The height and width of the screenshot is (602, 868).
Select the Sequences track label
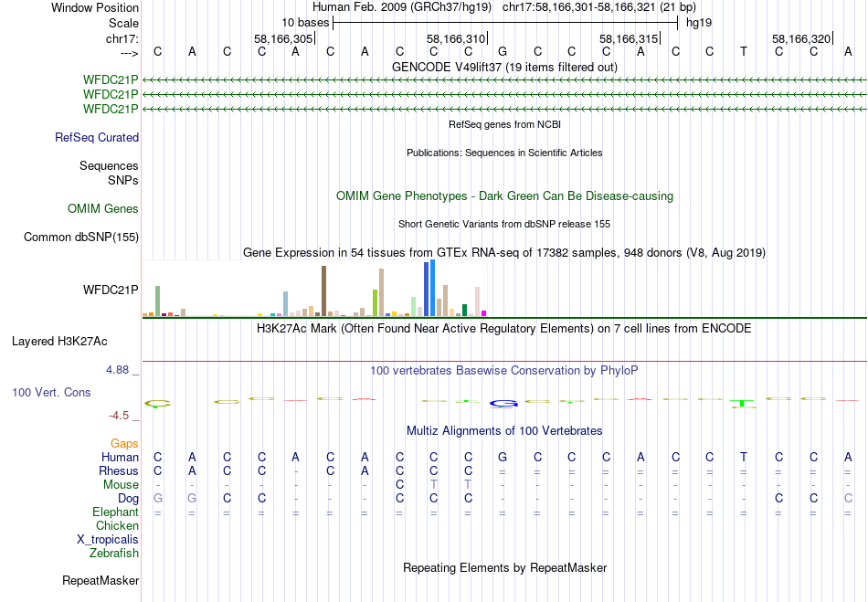[x=109, y=165]
